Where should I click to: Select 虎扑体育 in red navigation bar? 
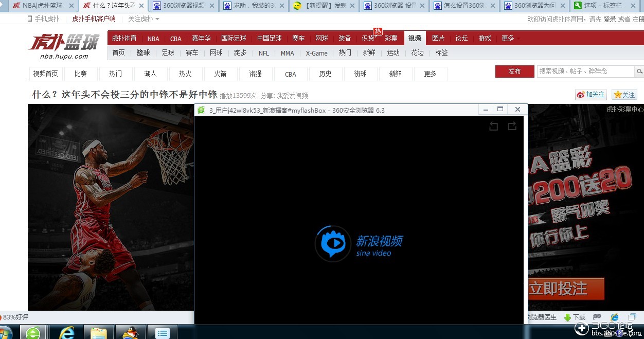pyautogui.click(x=124, y=39)
